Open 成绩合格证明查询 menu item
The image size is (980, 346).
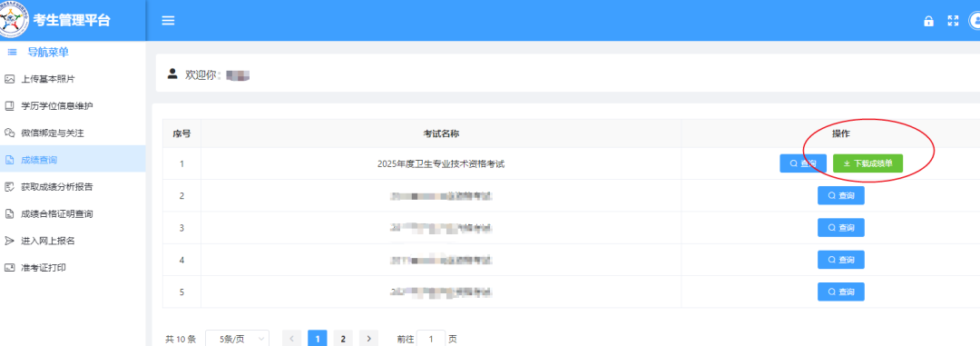point(73,213)
